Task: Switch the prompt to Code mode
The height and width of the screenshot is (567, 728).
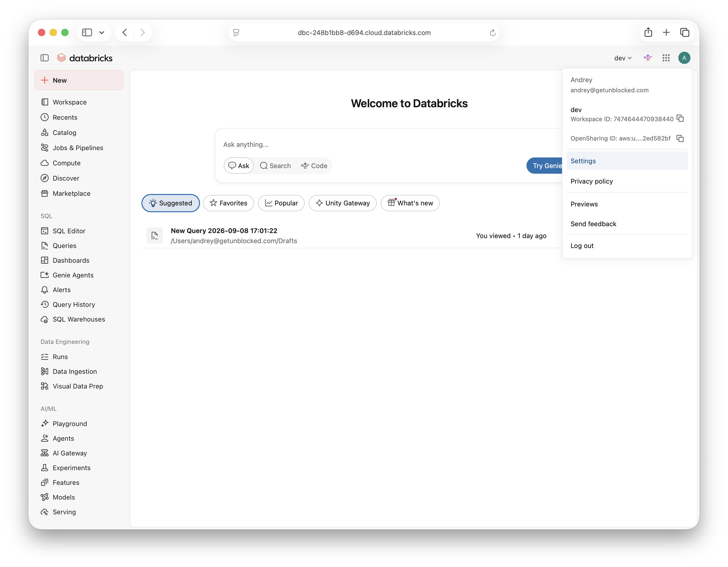Action: click(314, 166)
